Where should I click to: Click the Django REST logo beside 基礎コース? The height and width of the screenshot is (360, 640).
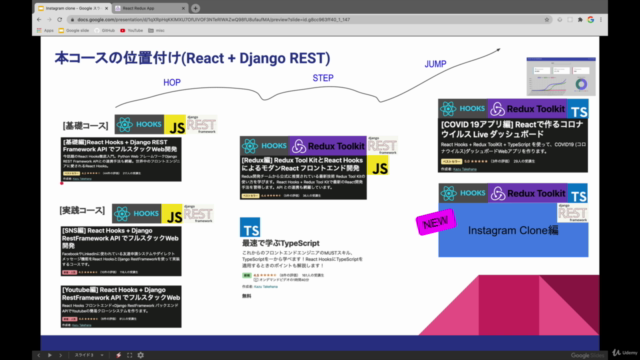tap(202, 124)
